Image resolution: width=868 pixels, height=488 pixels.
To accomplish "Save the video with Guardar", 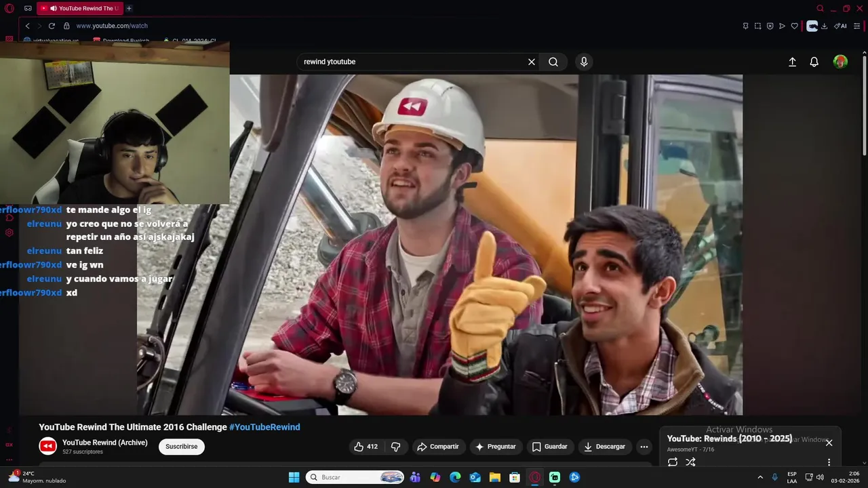I will (x=550, y=447).
